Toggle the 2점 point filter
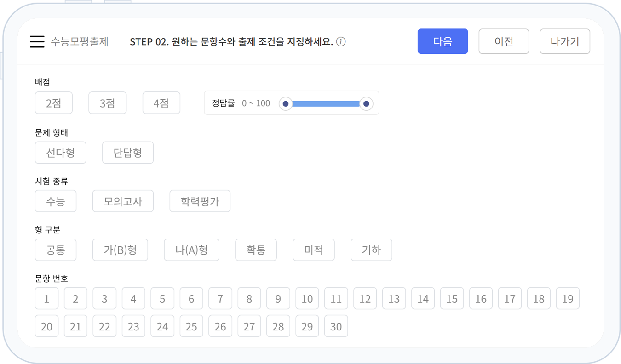The image size is (621, 364). point(53,102)
